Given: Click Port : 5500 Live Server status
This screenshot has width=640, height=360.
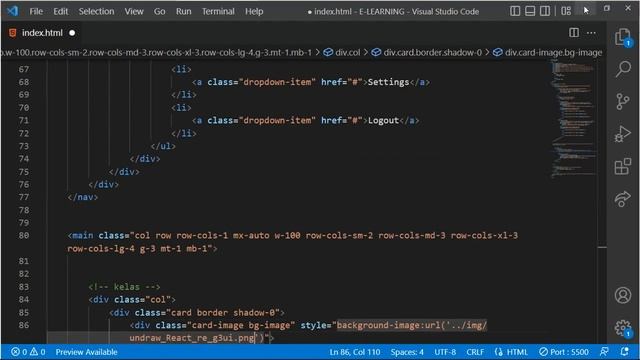Looking at the screenshot, I should click(564, 352).
